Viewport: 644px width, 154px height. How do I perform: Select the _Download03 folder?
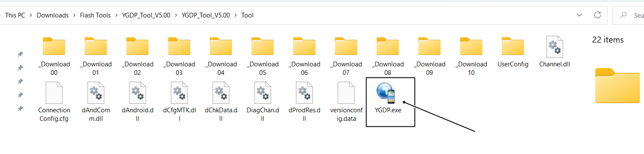click(179, 56)
